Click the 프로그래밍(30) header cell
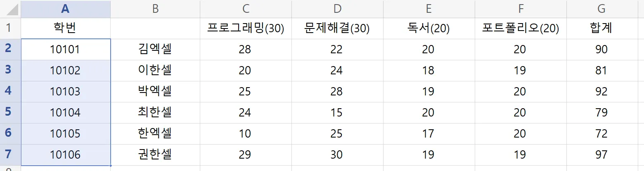This screenshot has width=644, height=171. click(245, 28)
